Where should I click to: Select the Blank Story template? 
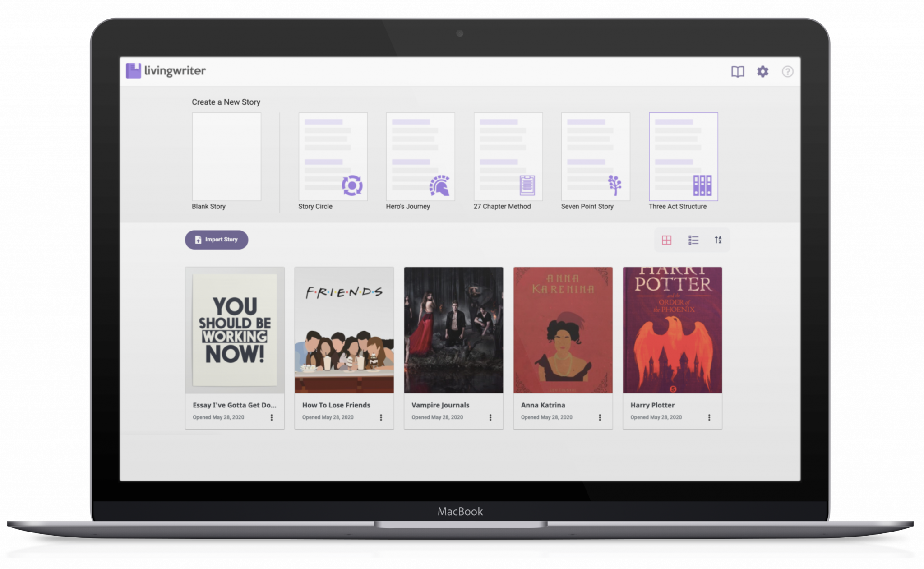226,157
